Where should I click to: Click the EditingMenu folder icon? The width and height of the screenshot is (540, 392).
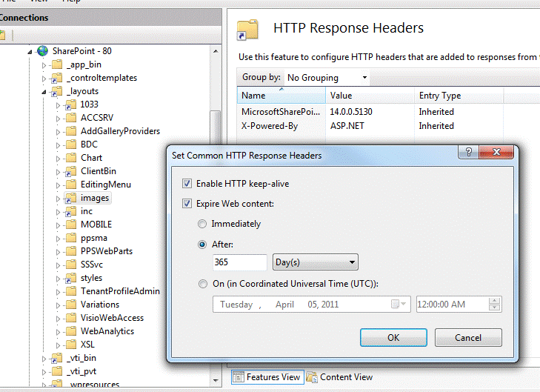point(71,185)
